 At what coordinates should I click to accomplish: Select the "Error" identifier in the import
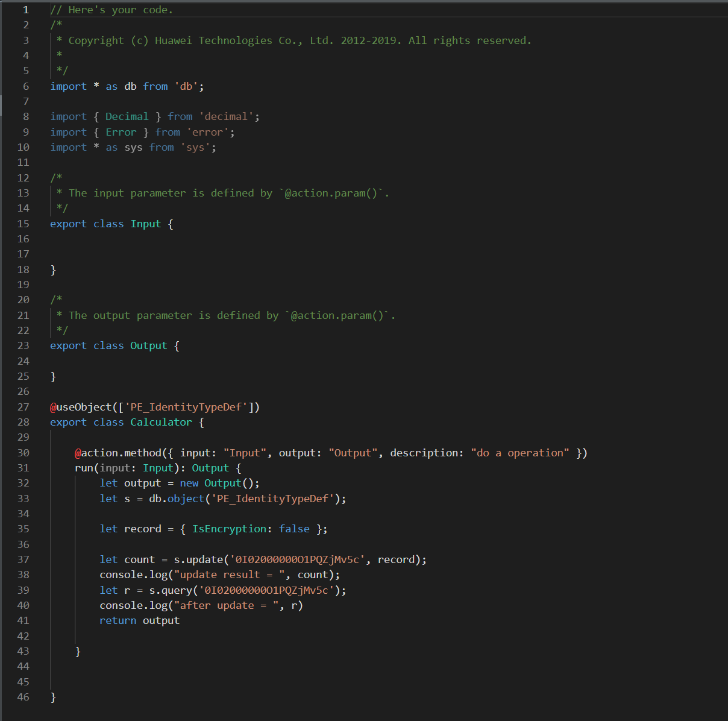(121, 132)
